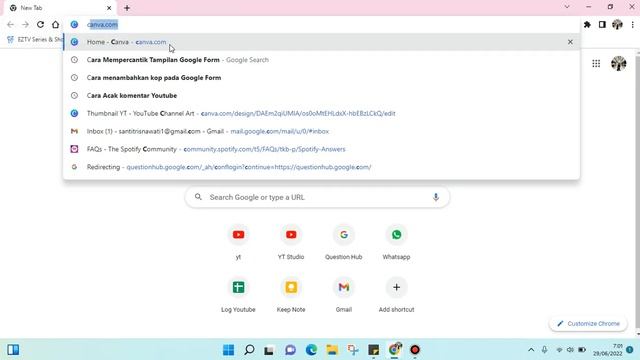The width and height of the screenshot is (640, 360).
Task: Open Windows Start menu
Action: [229, 350]
